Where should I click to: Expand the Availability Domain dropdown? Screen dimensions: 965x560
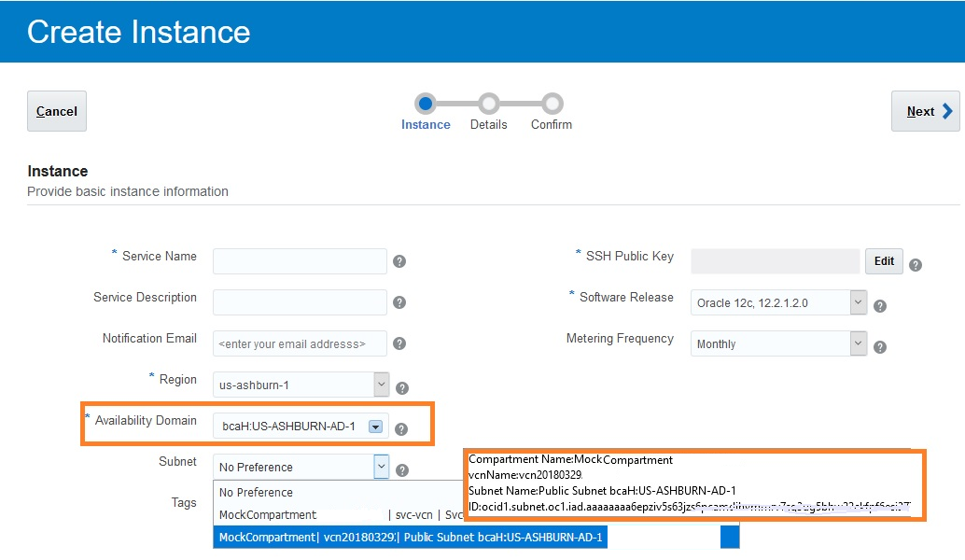coord(375,427)
